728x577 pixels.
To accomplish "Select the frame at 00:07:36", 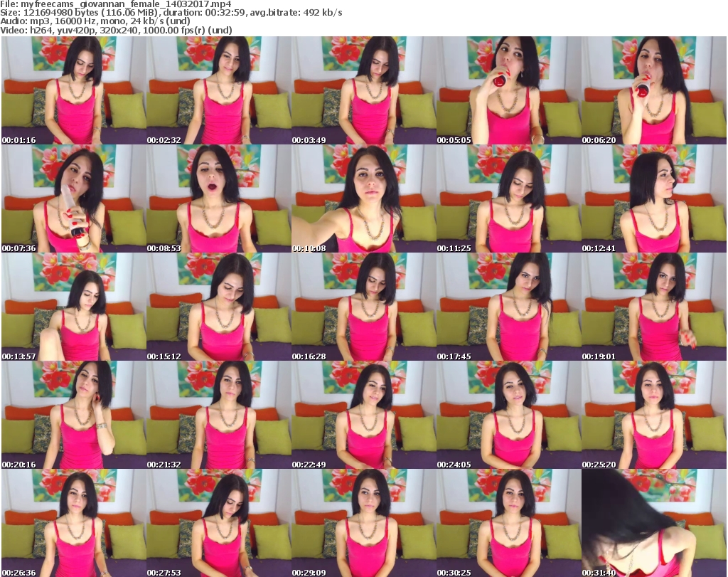I will click(x=74, y=198).
